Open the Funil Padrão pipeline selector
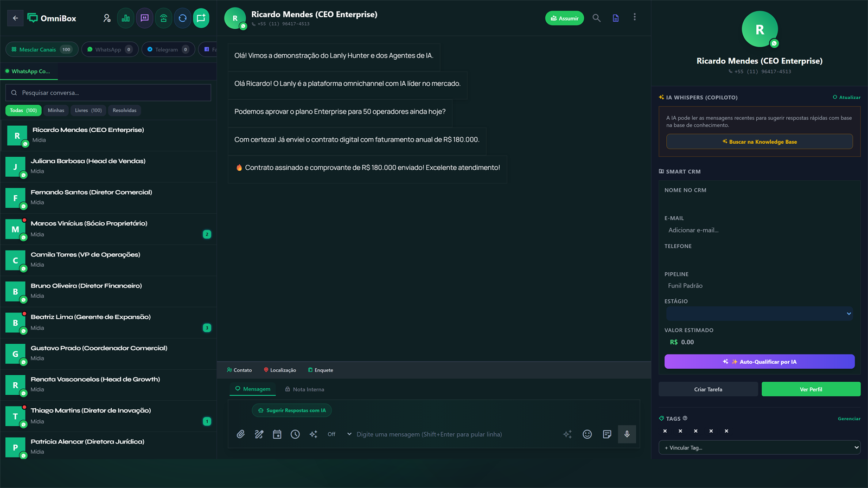The width and height of the screenshot is (868, 488). pos(759,286)
